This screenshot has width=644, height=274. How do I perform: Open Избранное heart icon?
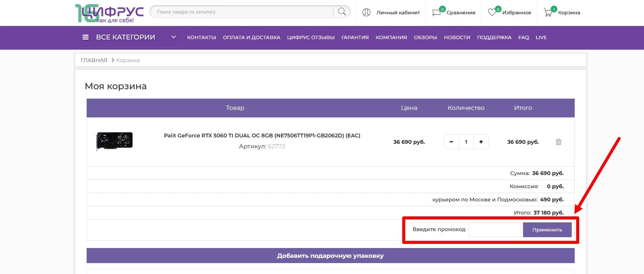pos(492,12)
